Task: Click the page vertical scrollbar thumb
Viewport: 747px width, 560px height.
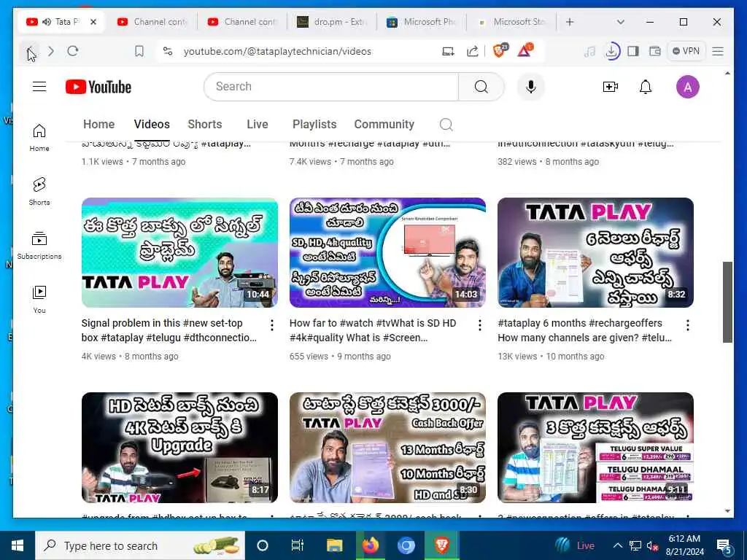Action: (x=727, y=302)
